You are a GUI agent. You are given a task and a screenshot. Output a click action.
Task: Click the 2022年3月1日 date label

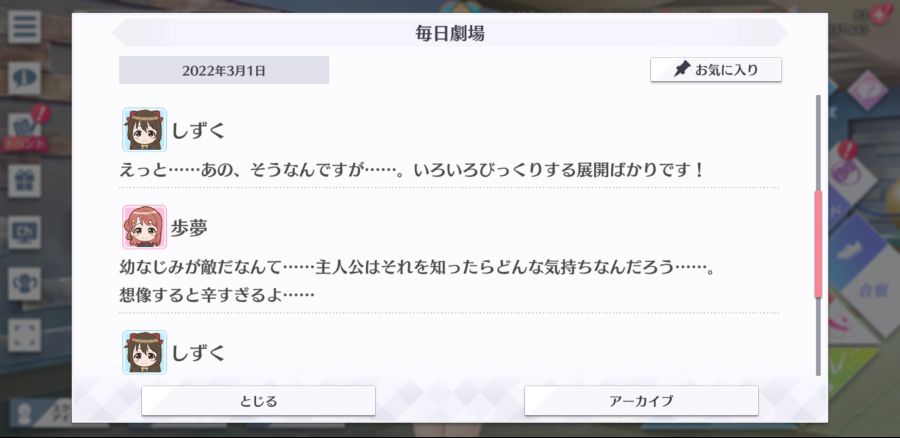(x=224, y=70)
